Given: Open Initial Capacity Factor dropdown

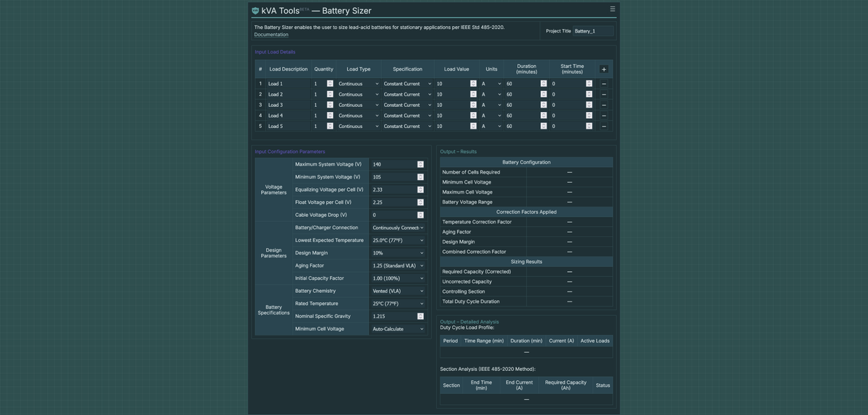Looking at the screenshot, I should tap(398, 278).
